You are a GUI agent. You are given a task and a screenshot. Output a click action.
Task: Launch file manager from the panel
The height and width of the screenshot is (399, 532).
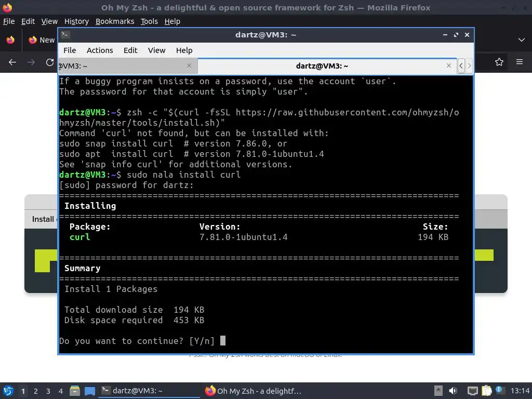click(75, 391)
